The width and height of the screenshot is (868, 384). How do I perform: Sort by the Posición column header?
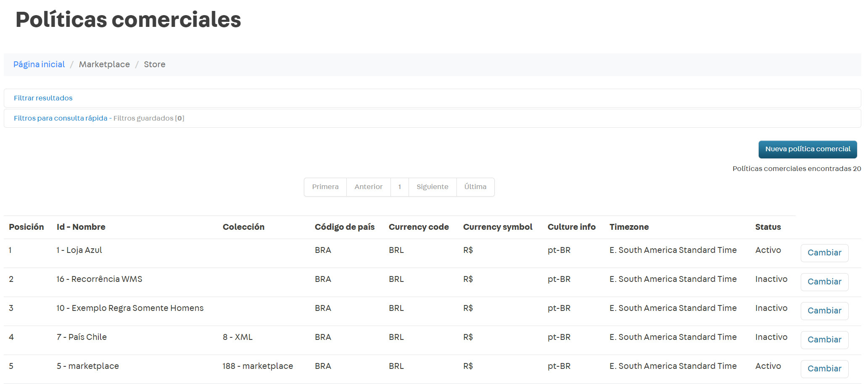point(26,227)
